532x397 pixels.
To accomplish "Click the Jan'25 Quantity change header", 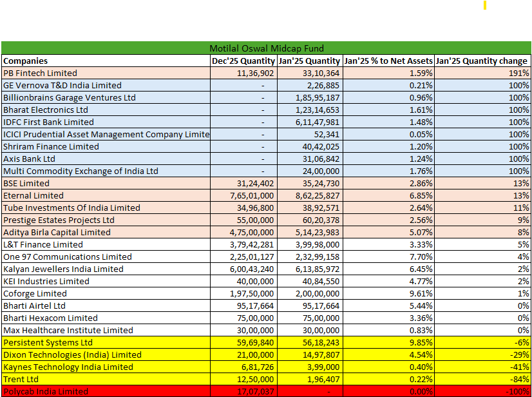I will [x=483, y=61].
